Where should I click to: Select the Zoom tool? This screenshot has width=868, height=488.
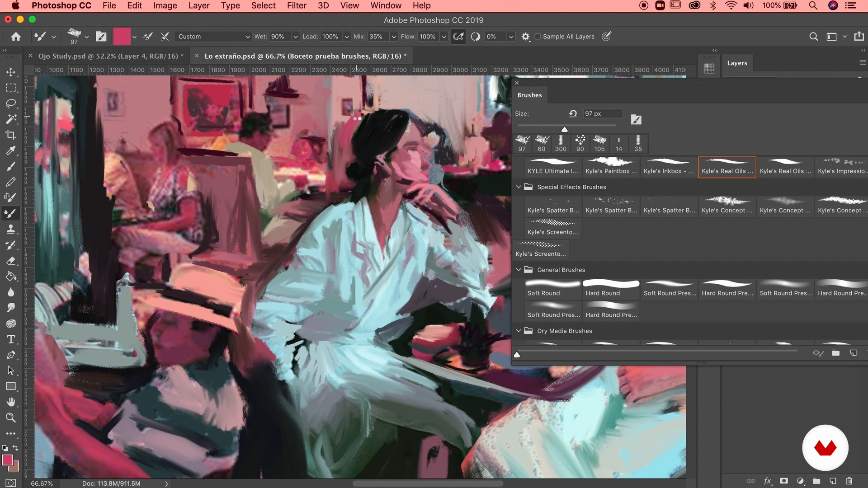click(x=11, y=418)
